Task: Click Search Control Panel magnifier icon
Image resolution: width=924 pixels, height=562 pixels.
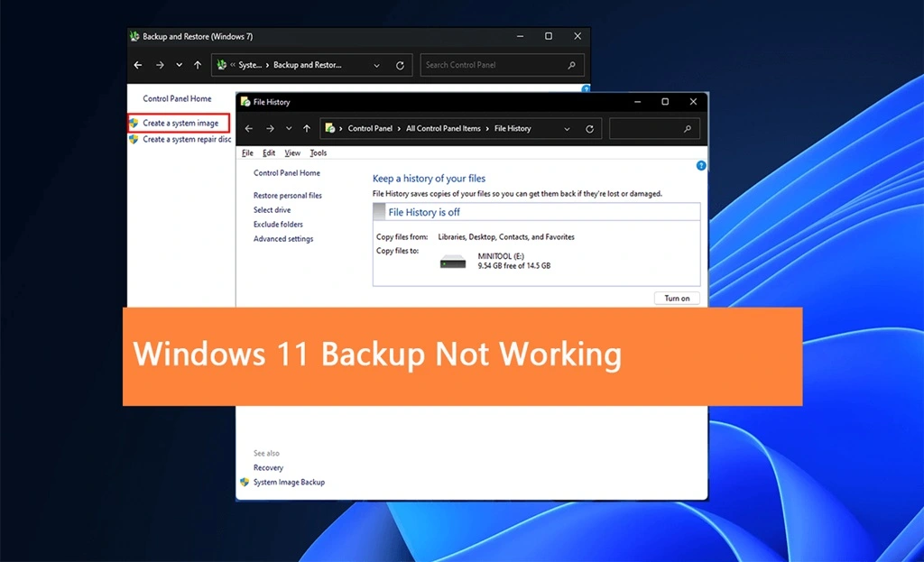Action: [x=571, y=65]
